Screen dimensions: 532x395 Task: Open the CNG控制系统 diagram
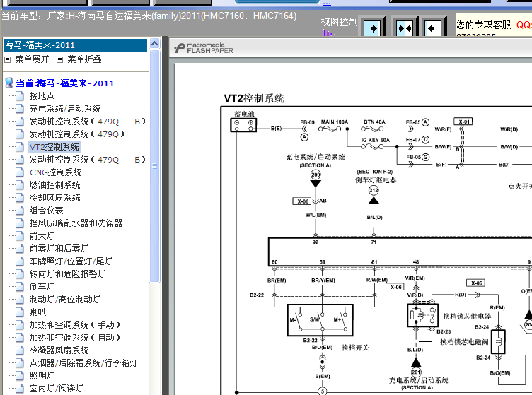(x=56, y=172)
